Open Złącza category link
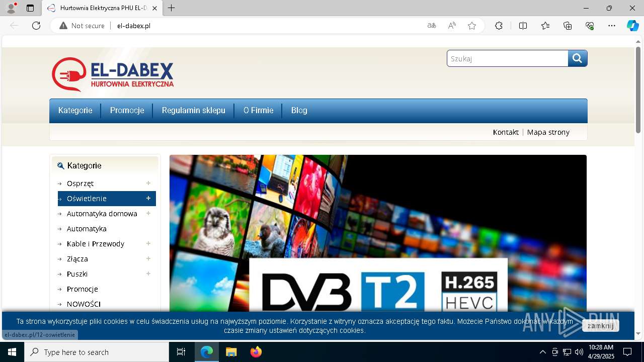Image resolution: width=644 pixels, height=362 pixels. click(77, 259)
